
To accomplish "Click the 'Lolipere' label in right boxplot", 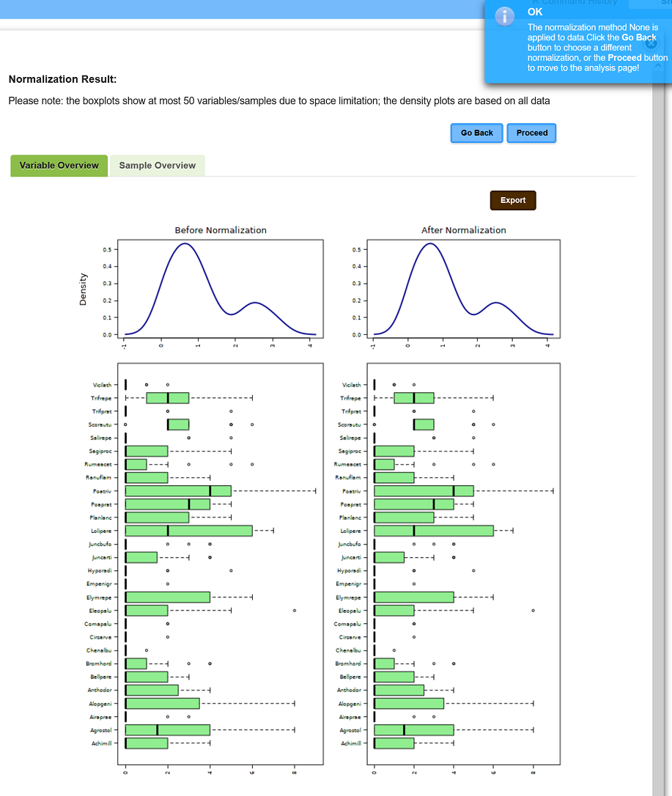I will pos(350,531).
